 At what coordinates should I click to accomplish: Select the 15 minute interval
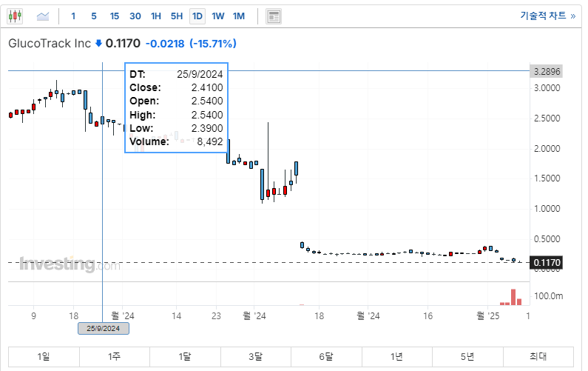[115, 16]
